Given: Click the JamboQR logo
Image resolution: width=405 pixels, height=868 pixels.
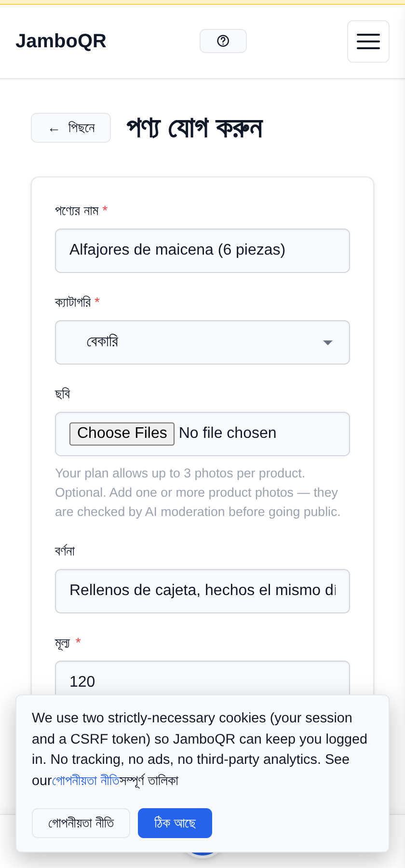Looking at the screenshot, I should tap(61, 41).
